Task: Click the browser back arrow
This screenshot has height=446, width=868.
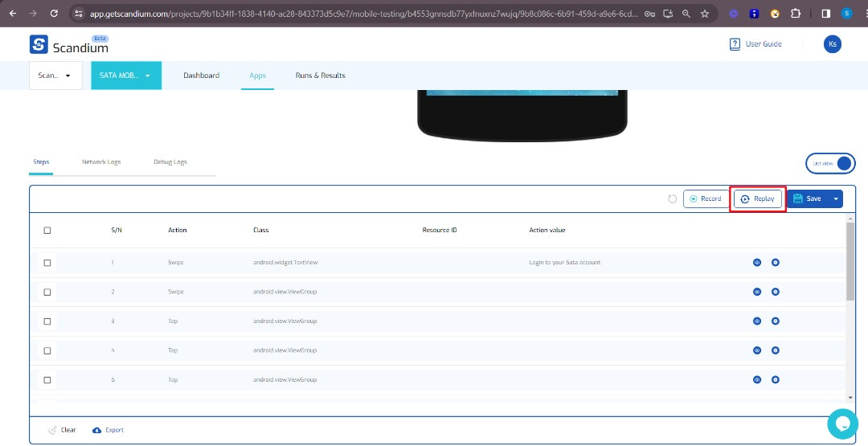Action: click(13, 14)
